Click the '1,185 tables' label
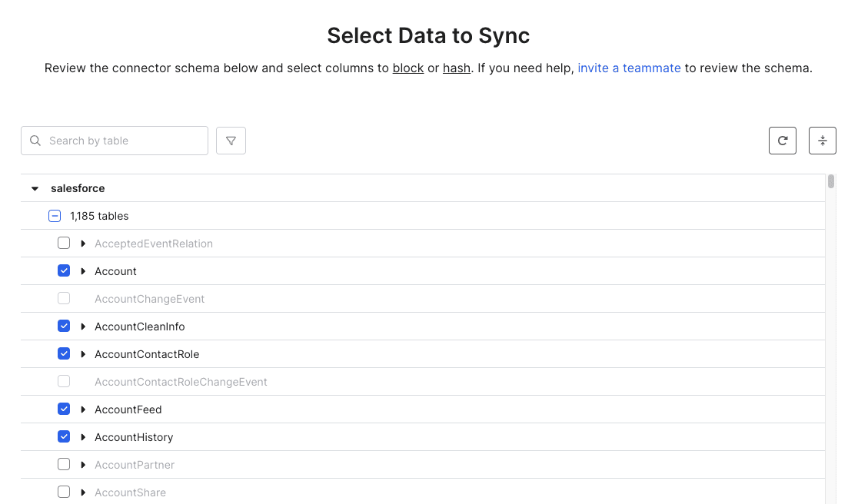848x504 pixels. coord(99,216)
